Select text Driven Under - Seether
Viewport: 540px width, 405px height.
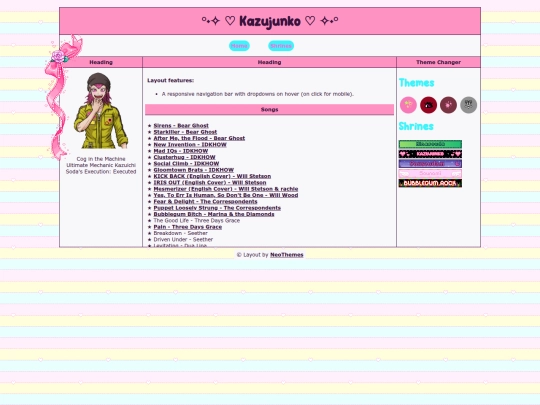[183, 239]
